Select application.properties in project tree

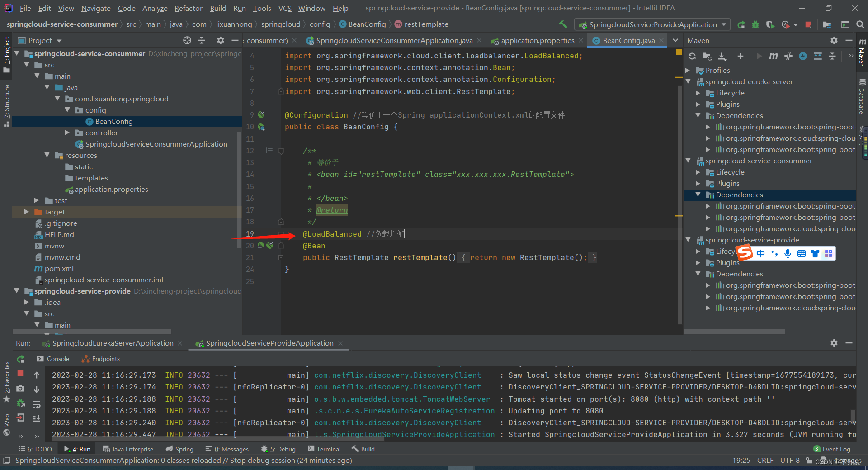[111, 189]
